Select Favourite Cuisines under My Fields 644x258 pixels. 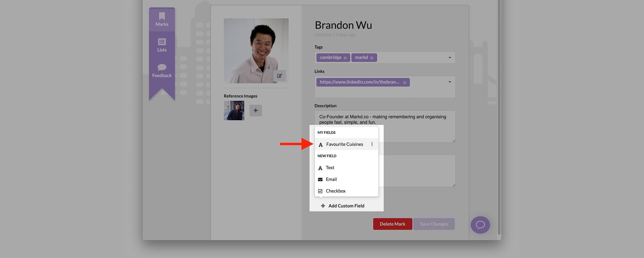pos(345,144)
